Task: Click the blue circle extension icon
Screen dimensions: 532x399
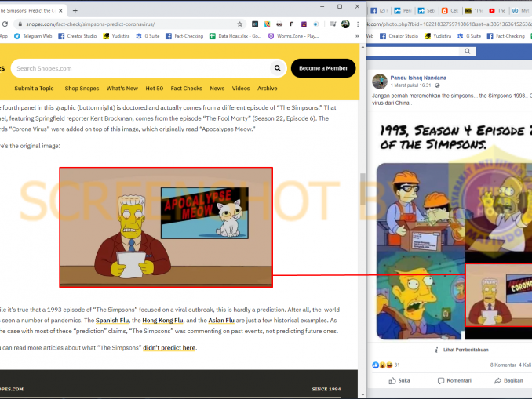Action: (x=316, y=24)
